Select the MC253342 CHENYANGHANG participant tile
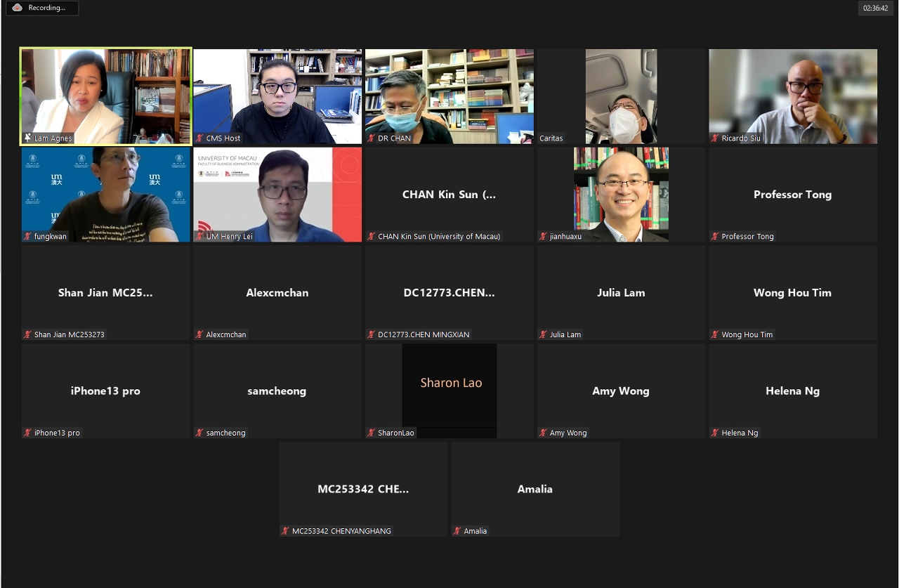899x588 pixels. pyautogui.click(x=364, y=489)
